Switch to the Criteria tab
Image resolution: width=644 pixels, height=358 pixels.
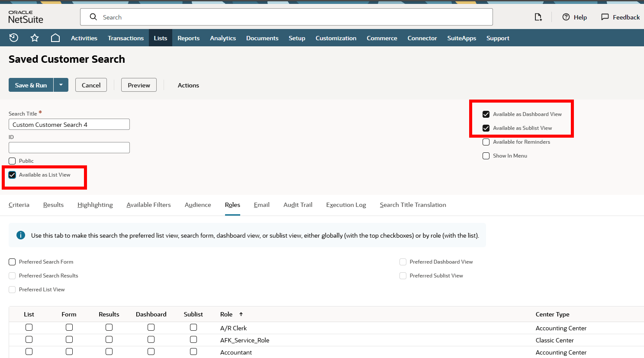point(19,205)
